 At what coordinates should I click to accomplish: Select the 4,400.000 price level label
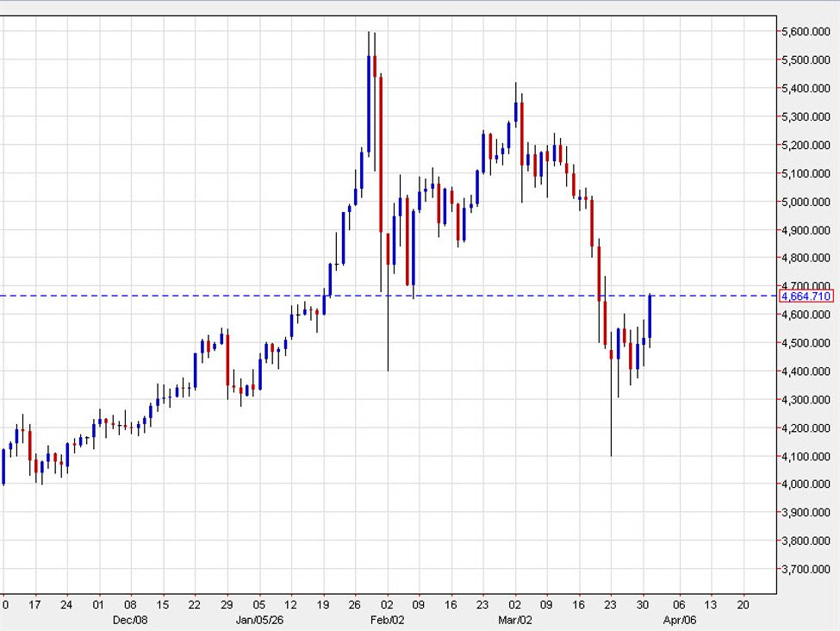[x=806, y=372]
